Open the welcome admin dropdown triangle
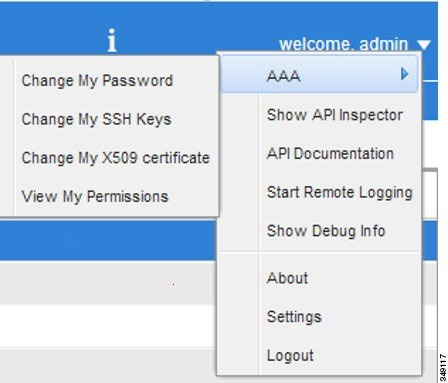Viewport: 448px width, 383px height. pyautogui.click(x=424, y=45)
